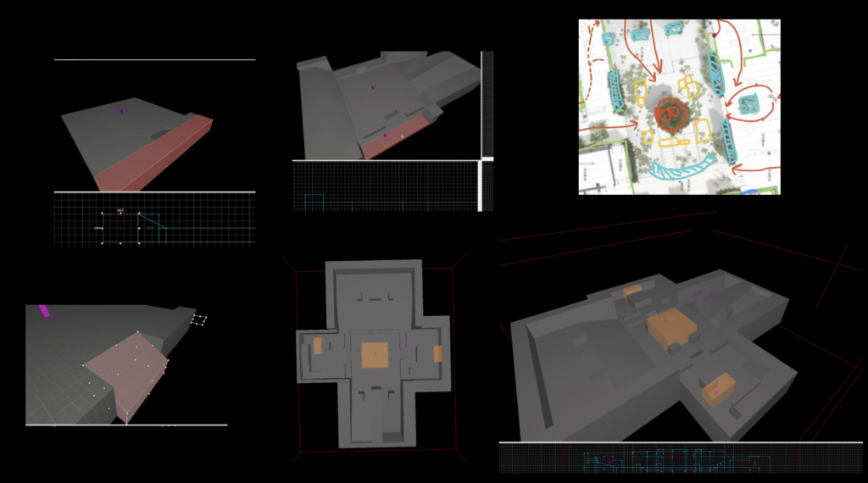Select the magenta object at the bottom-left view's top corner
Screen dimensions: 868x483
coord(44,310)
